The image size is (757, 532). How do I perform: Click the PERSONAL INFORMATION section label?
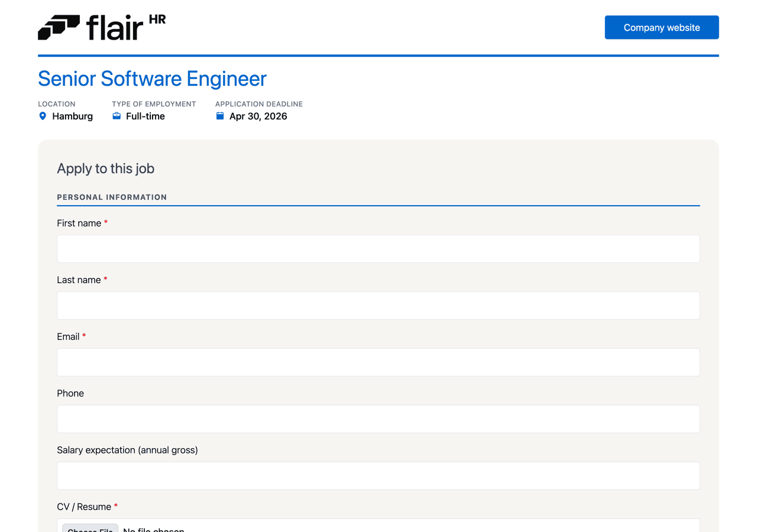[x=112, y=197]
